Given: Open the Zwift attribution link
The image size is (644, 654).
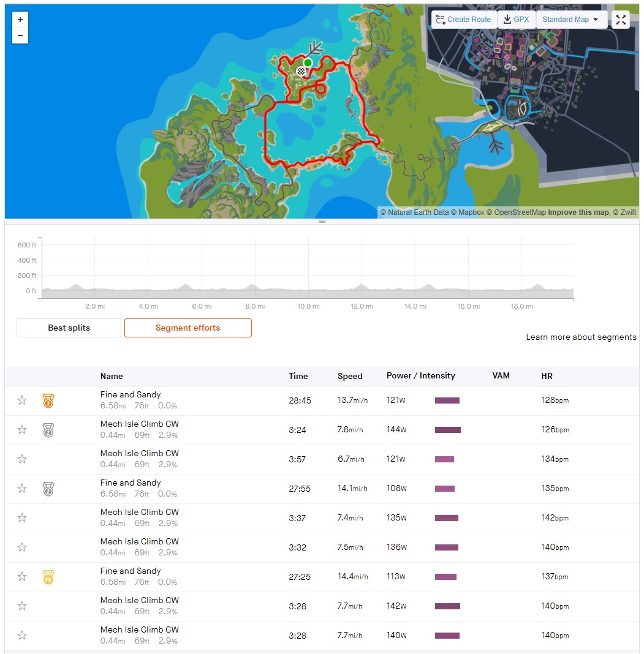Looking at the screenshot, I should (625, 212).
